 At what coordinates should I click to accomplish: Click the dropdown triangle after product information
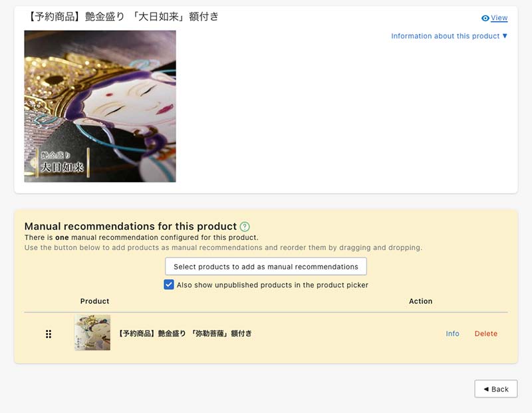click(x=505, y=36)
